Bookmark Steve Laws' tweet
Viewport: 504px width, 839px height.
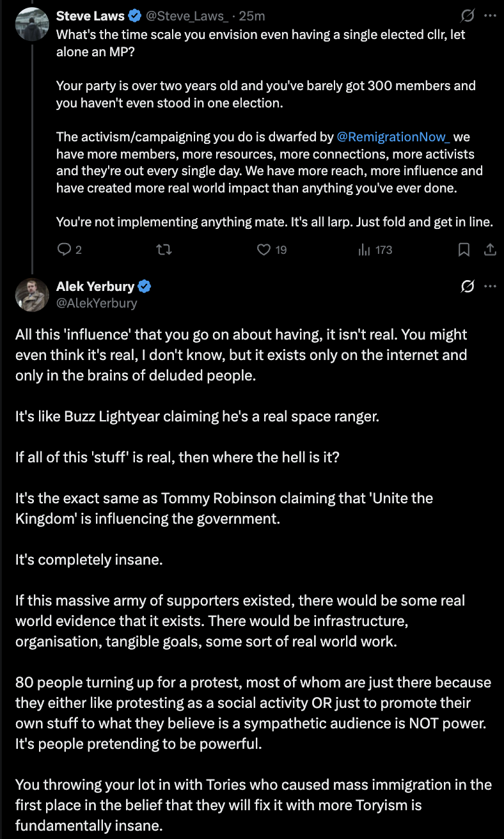[465, 250]
